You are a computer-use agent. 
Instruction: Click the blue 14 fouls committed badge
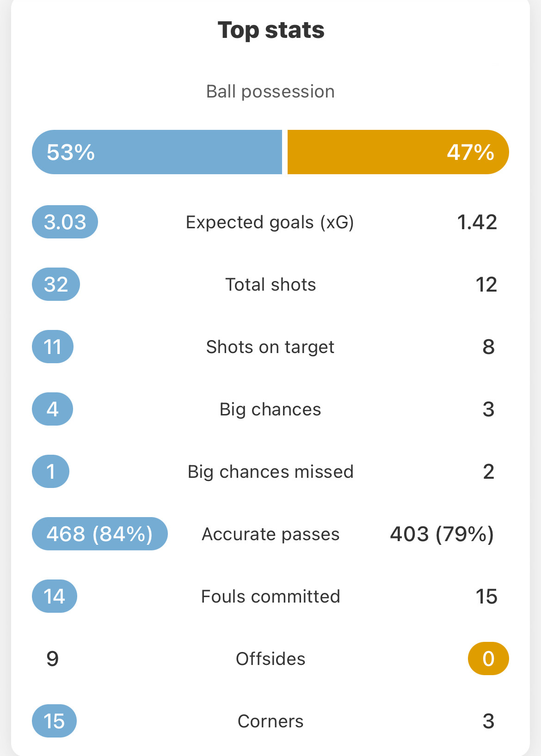[x=55, y=596]
